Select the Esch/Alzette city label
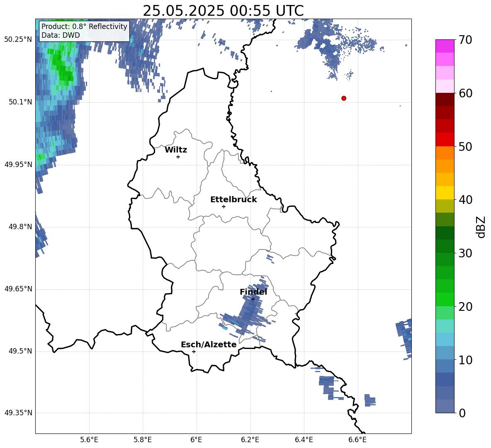491x448 pixels. click(x=209, y=344)
